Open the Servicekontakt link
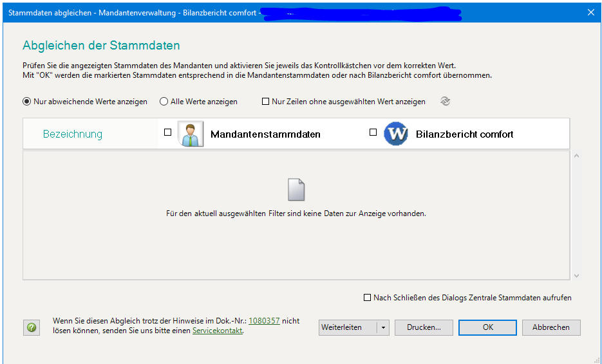The image size is (602, 364). click(x=218, y=331)
